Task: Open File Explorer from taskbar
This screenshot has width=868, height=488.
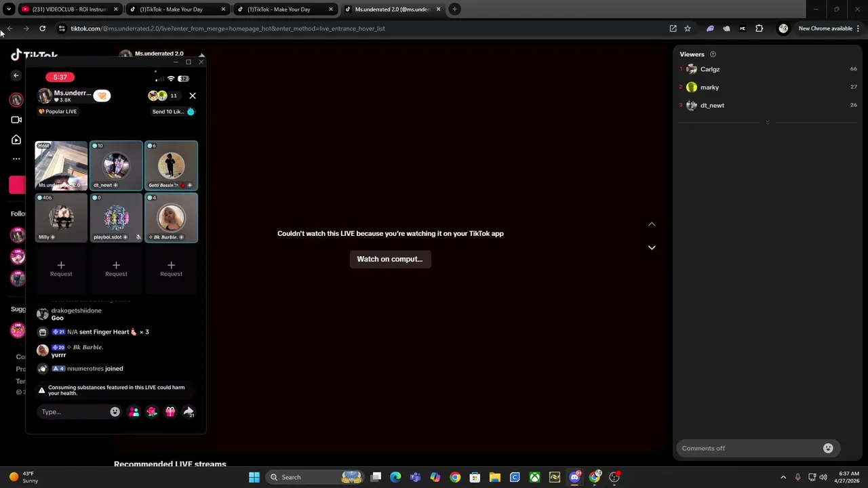Action: point(495,477)
